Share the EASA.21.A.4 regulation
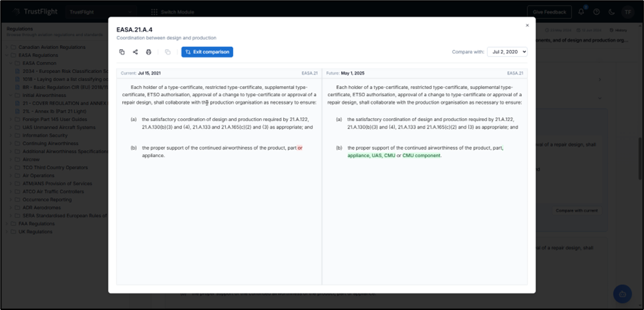The width and height of the screenshot is (644, 310). (x=135, y=52)
